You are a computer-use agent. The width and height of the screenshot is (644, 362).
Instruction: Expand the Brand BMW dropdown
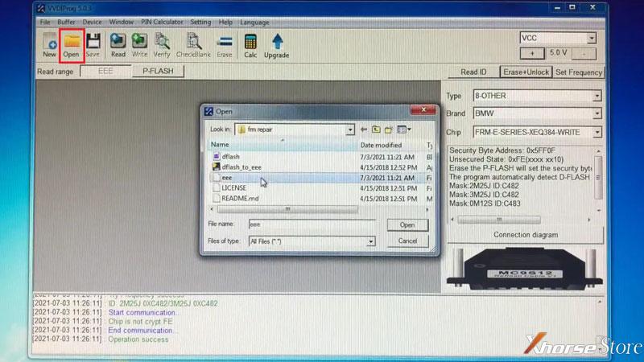coord(597,113)
